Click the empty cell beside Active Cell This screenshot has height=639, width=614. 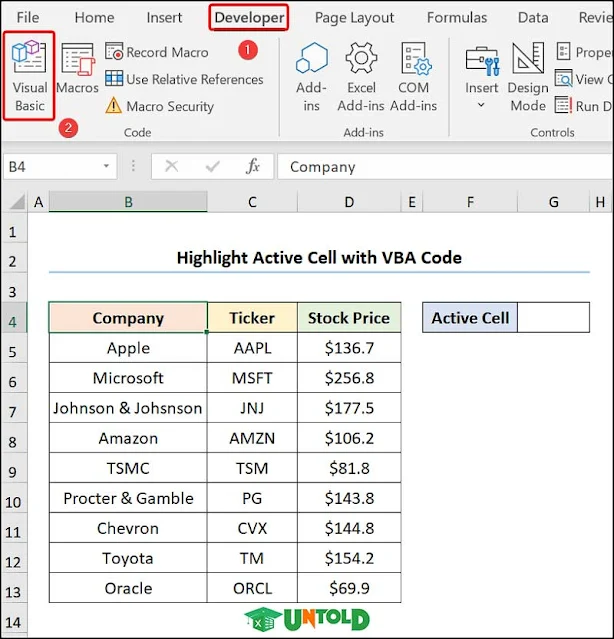tap(553, 317)
